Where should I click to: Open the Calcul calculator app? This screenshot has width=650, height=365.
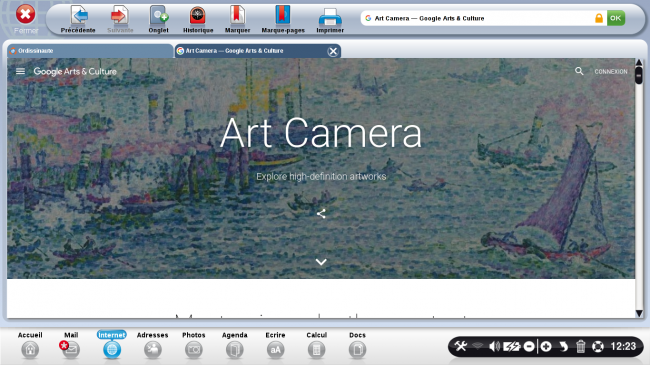pos(316,345)
